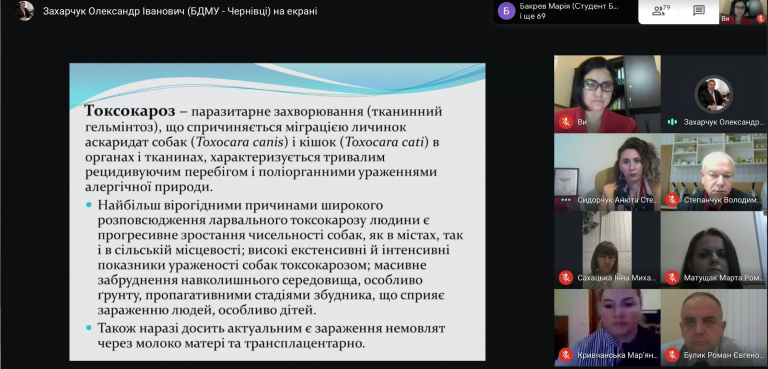The width and height of the screenshot is (768, 369).
Task: Expand the 'і ще 69' participants overflow
Action: pos(532,16)
